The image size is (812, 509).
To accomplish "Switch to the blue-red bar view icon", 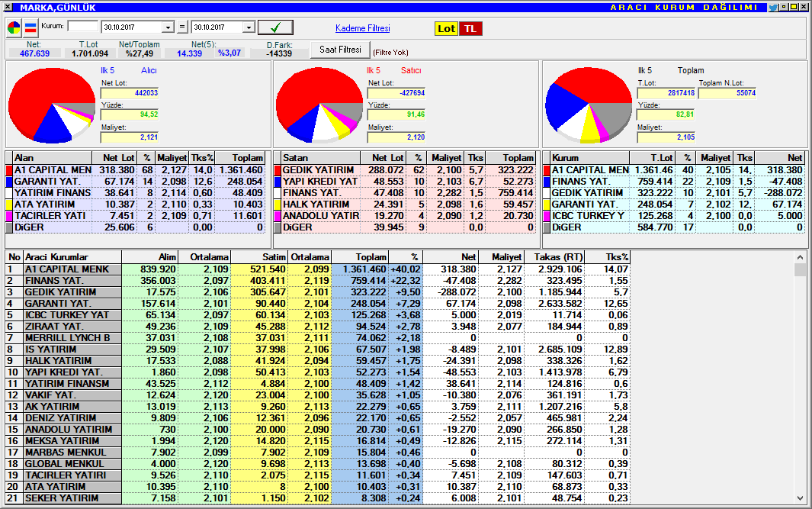I will [30, 28].
